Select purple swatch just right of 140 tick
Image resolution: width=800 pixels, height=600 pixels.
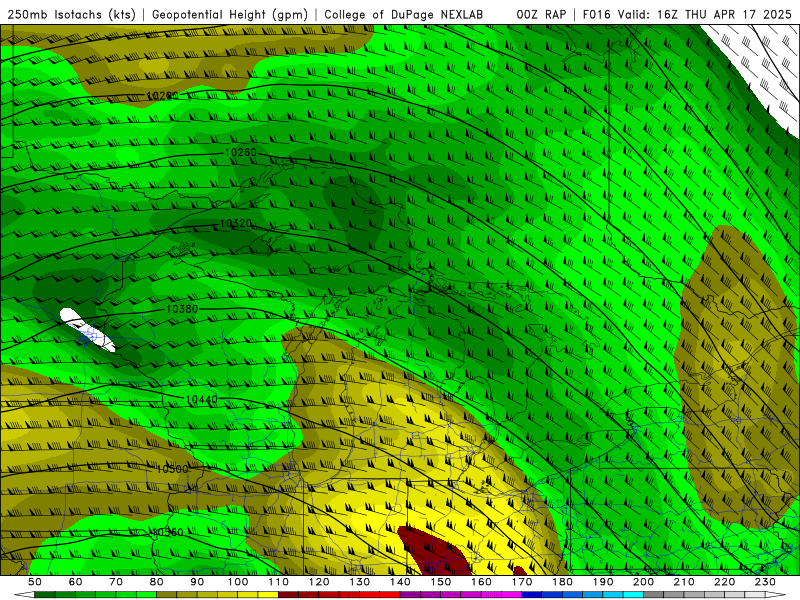(410, 595)
